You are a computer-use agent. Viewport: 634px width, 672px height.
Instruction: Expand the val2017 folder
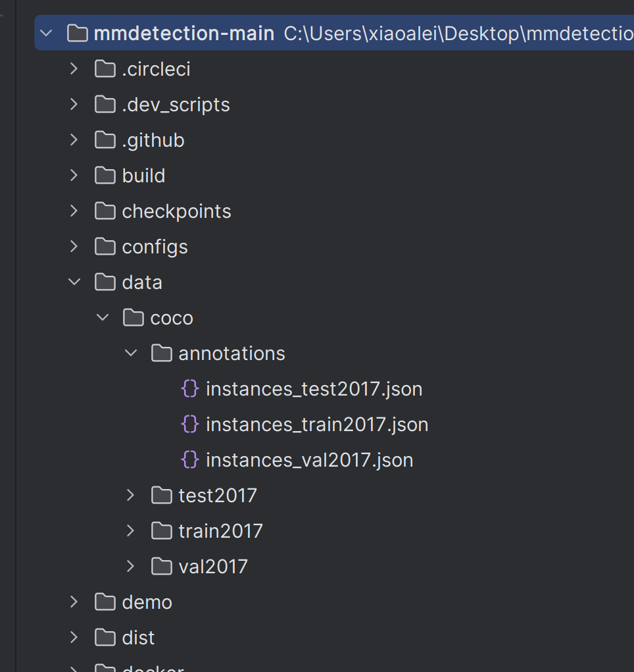click(131, 567)
